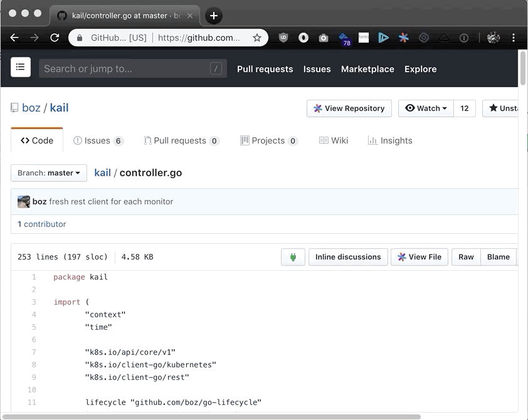This screenshot has width=528, height=420.
Task: Click the fonts extension icon
Action: pos(363,38)
